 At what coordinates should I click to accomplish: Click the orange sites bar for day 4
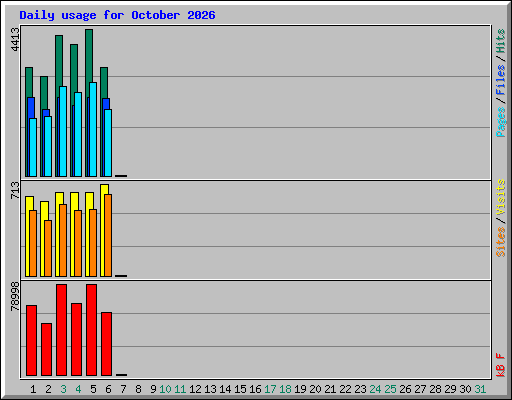click(x=78, y=243)
